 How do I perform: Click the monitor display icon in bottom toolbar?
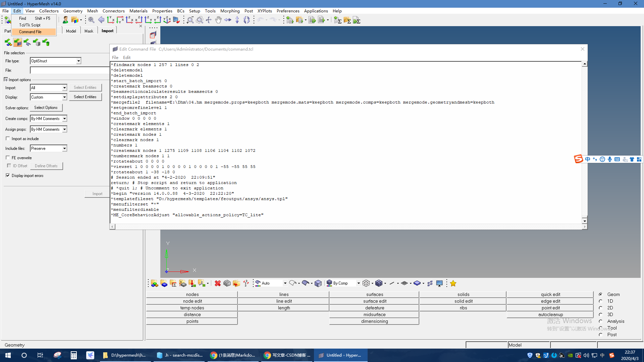point(439,283)
